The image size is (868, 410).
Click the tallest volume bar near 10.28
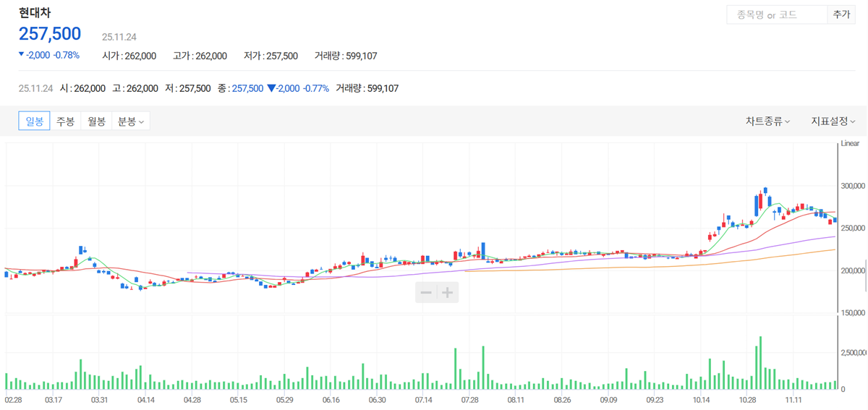tap(761, 364)
